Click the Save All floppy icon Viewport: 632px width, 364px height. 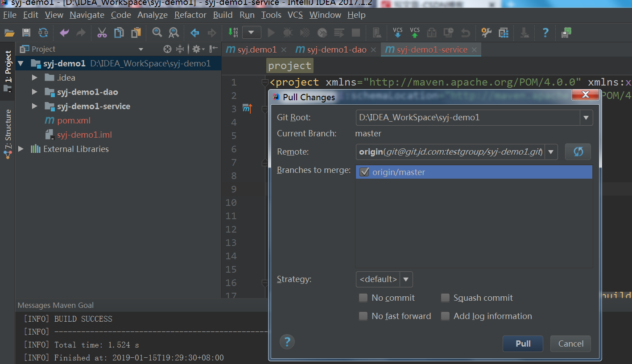[x=26, y=33]
